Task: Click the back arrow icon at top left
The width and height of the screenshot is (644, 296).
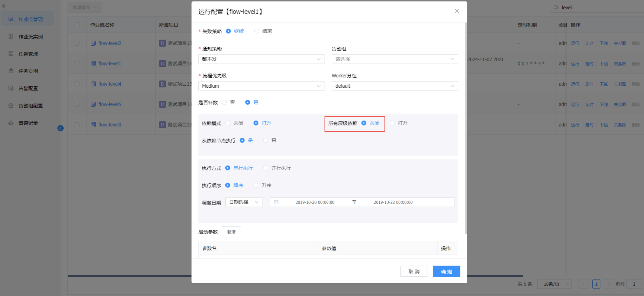Action: [5, 6]
